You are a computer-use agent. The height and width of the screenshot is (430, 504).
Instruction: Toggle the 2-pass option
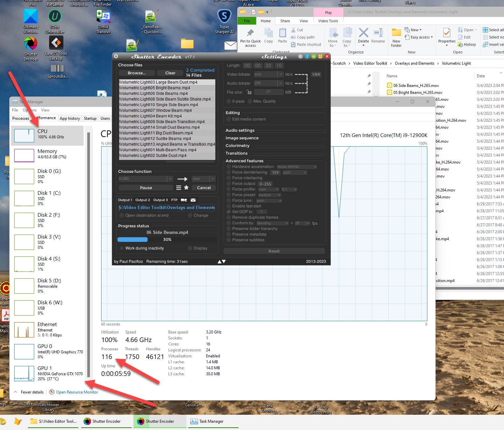tap(229, 101)
